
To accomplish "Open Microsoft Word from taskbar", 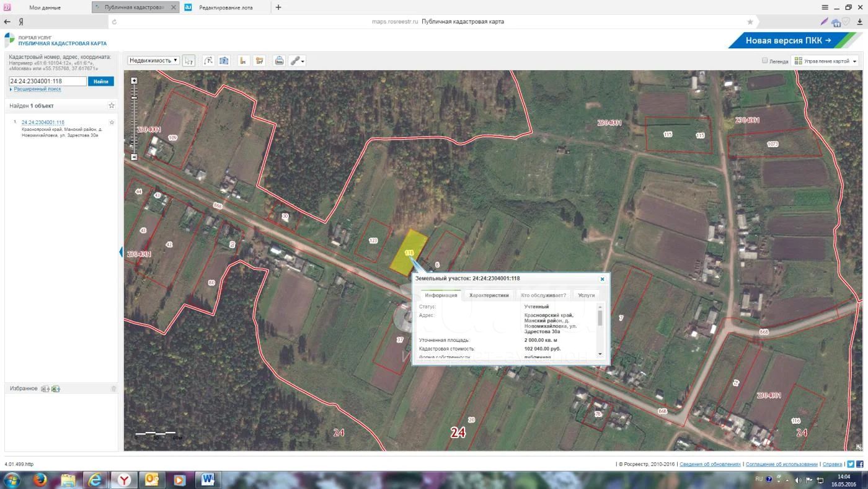I will (207, 480).
